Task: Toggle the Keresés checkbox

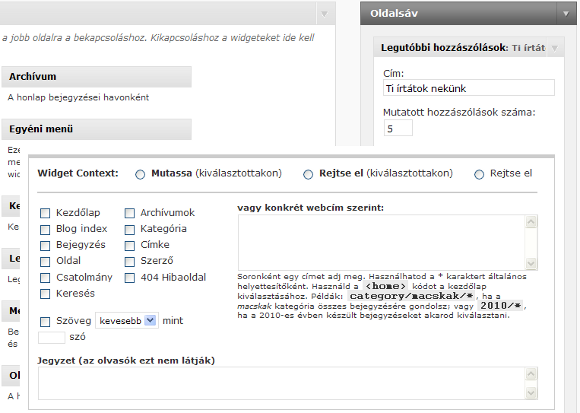Action: point(45,294)
